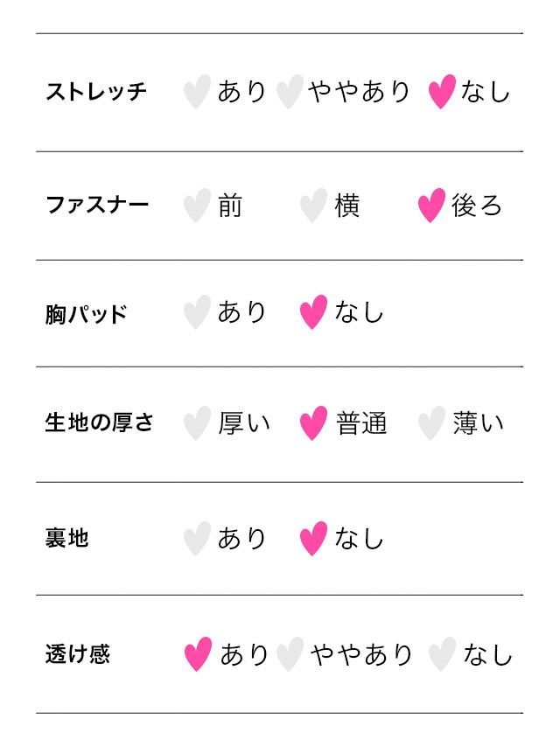The height and width of the screenshot is (747, 560).
Task: Choose the grey heart for 透け感 なし
Action: pyautogui.click(x=443, y=654)
